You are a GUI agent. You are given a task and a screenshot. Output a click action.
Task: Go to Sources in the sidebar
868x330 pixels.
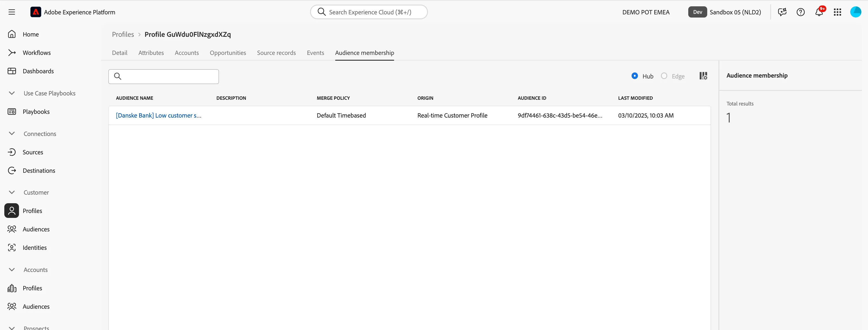coord(33,152)
